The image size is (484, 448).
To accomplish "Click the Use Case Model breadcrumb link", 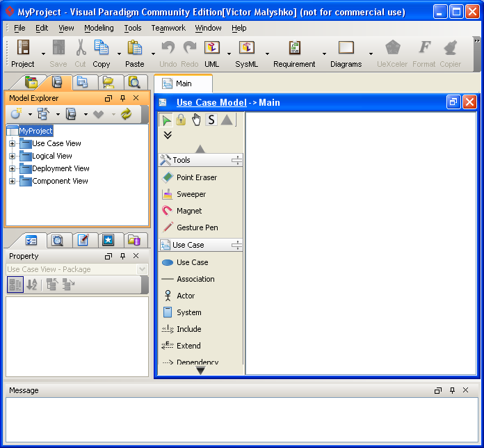I will tap(211, 102).
